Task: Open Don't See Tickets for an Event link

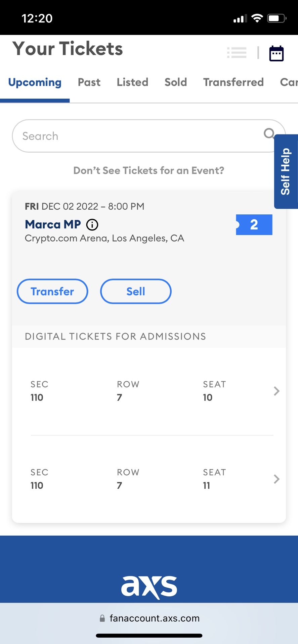Action: (x=148, y=170)
